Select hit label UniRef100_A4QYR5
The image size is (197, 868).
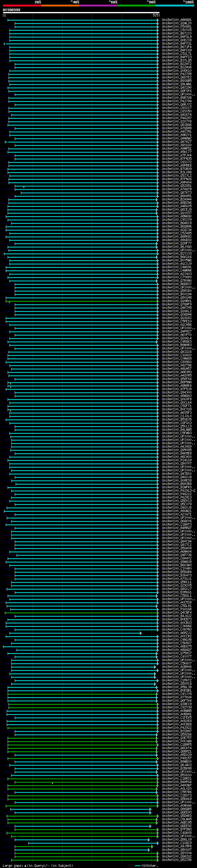point(176,375)
